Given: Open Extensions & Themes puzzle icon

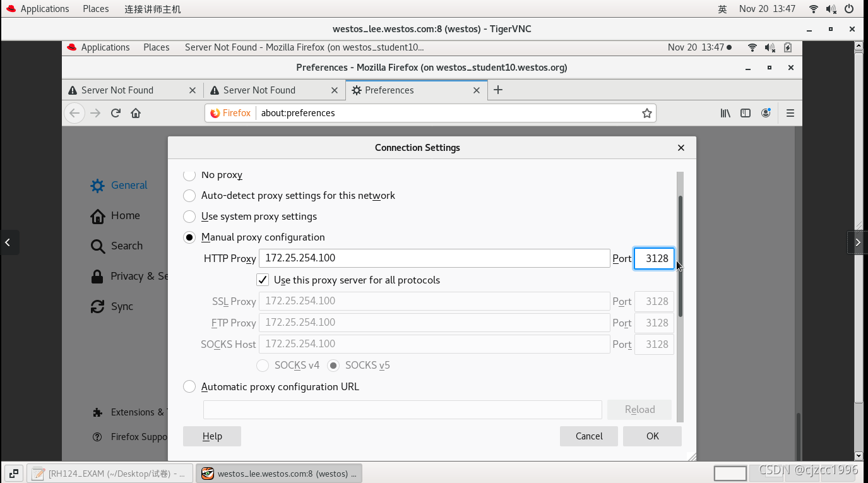Looking at the screenshot, I should pos(97,412).
